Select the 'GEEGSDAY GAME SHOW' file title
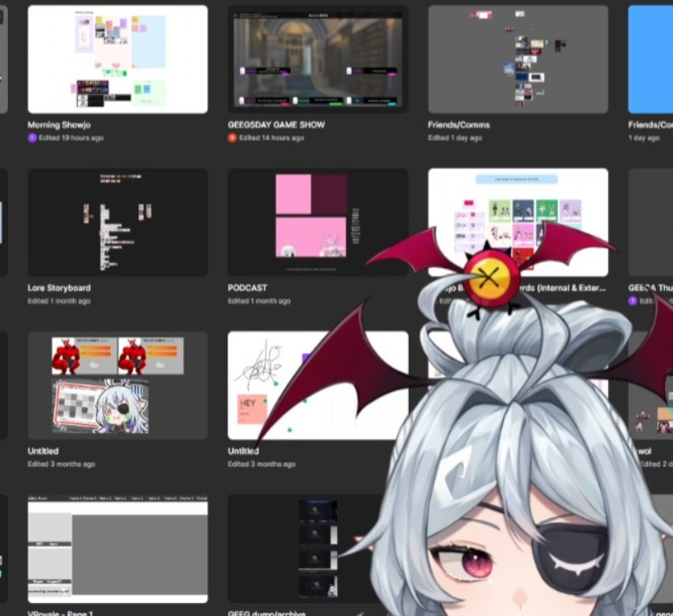The height and width of the screenshot is (616, 673). pos(276,125)
